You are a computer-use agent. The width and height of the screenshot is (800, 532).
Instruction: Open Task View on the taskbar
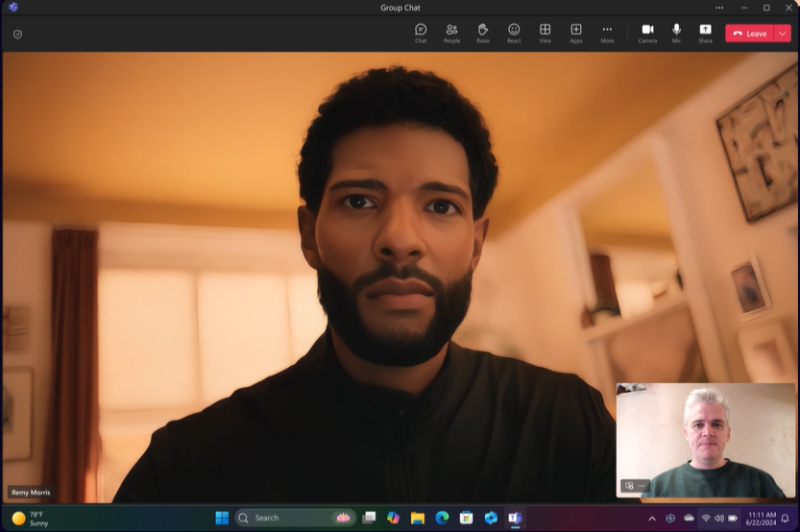pyautogui.click(x=369, y=519)
